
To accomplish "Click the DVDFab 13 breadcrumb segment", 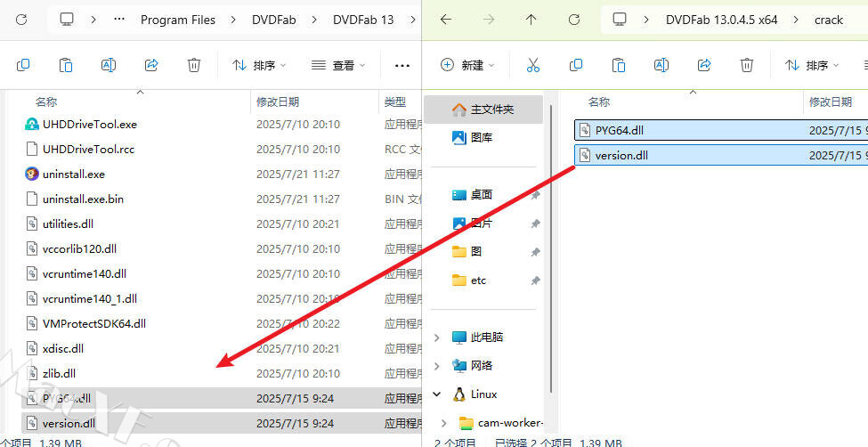I will (x=363, y=20).
